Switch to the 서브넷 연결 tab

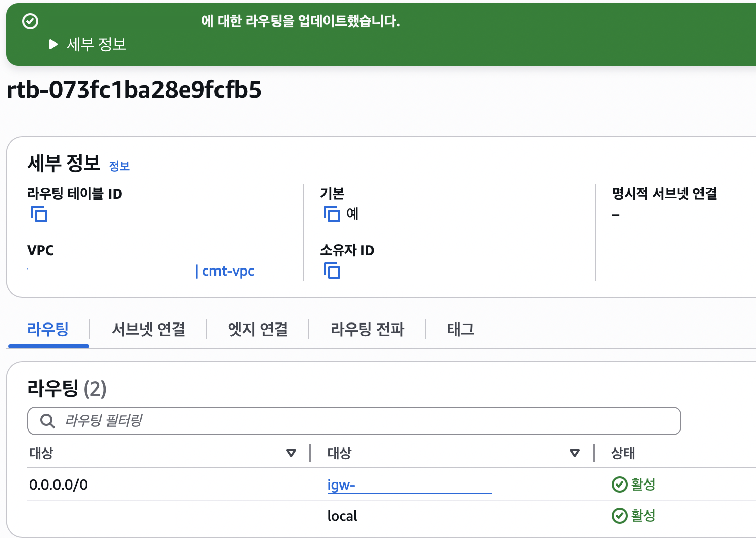pos(148,329)
